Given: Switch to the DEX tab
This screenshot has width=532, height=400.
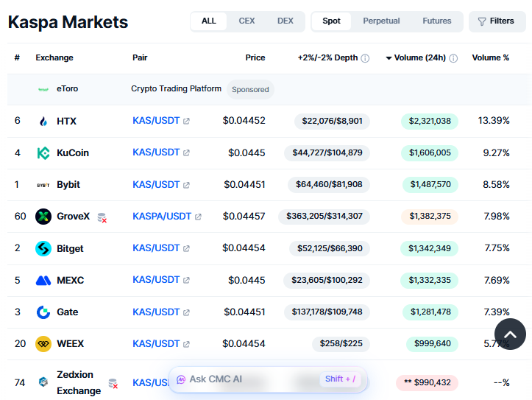Looking at the screenshot, I should coord(285,21).
